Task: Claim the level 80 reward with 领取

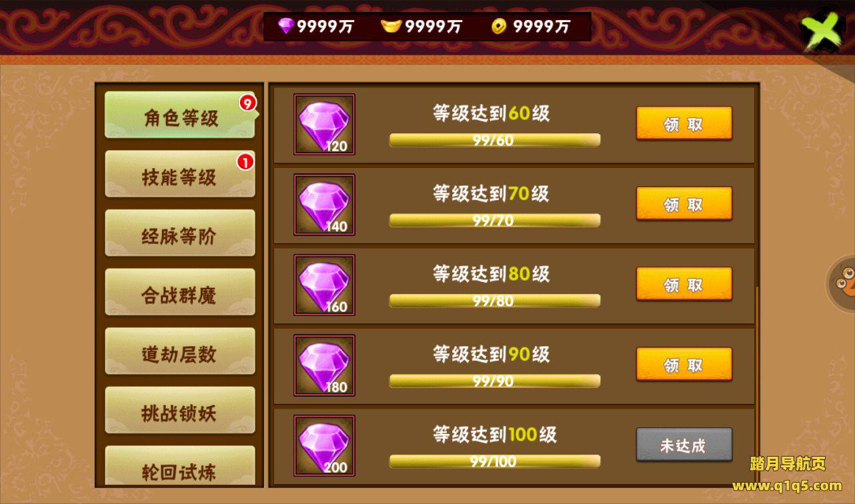Action: click(684, 285)
